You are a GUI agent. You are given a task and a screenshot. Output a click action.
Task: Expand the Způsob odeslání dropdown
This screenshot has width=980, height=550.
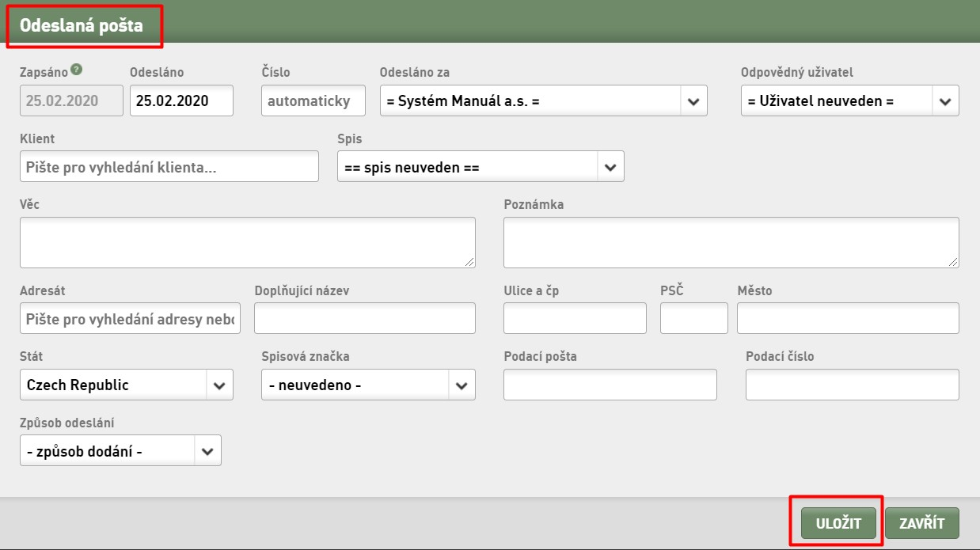point(207,451)
